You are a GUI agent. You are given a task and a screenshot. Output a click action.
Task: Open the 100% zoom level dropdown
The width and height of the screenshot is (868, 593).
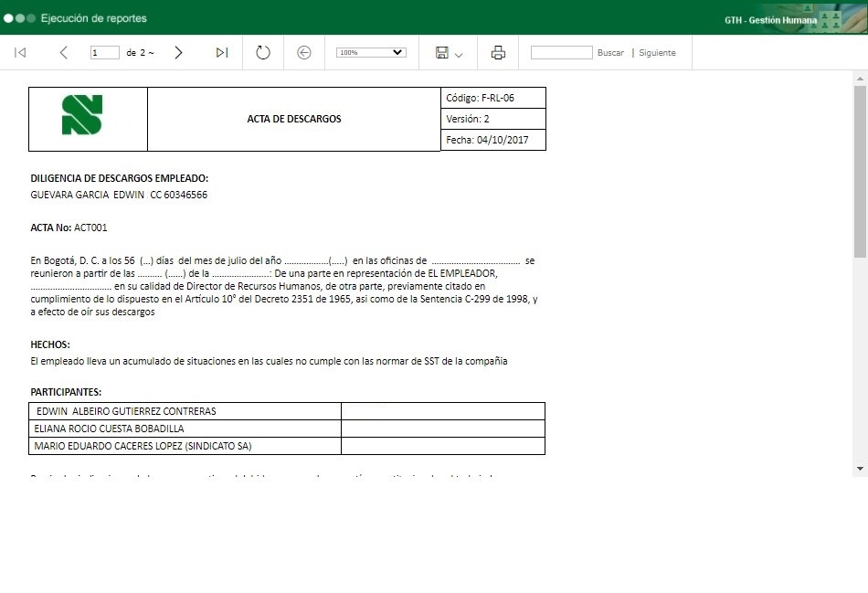click(x=371, y=53)
